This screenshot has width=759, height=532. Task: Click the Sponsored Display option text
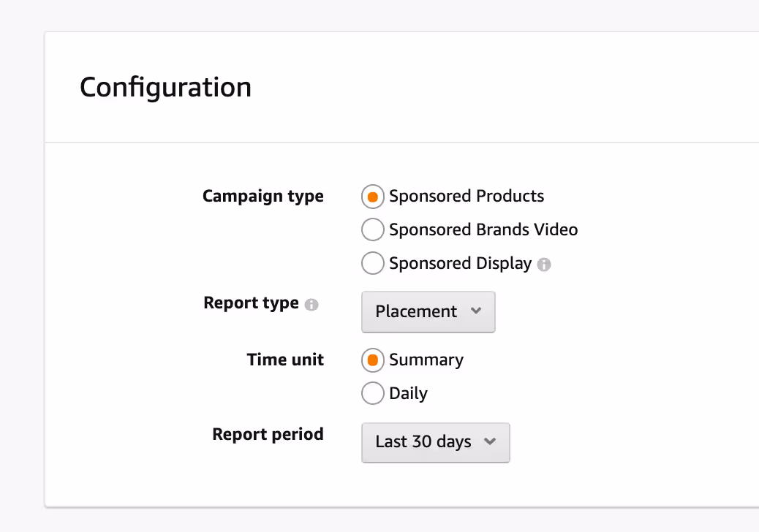pos(460,264)
